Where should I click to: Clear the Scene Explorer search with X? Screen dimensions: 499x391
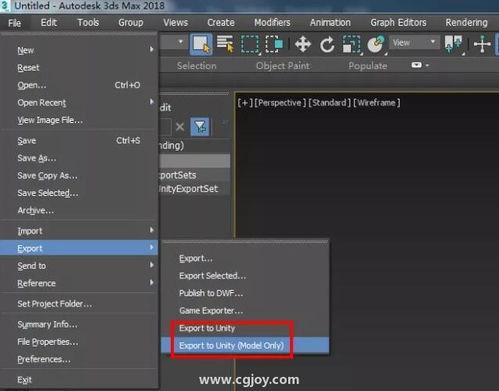click(x=180, y=127)
